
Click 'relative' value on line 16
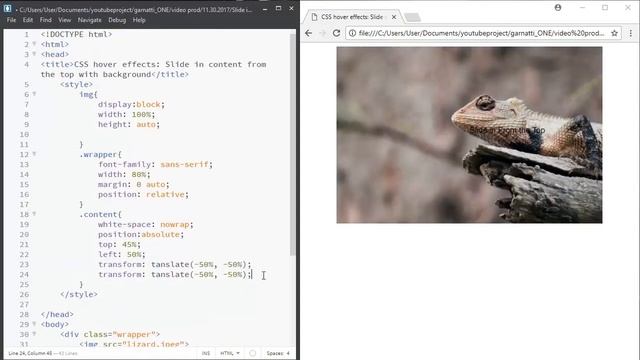point(165,194)
